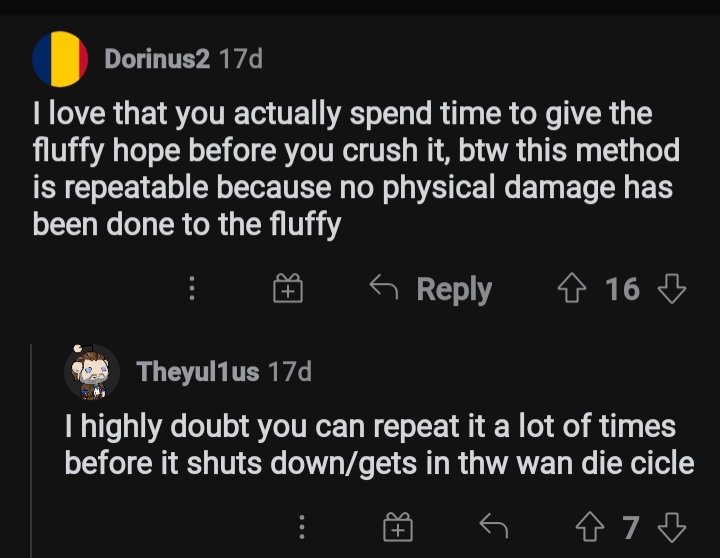Downvote Theyul1us's reply
Image resolution: width=720 pixels, height=558 pixels.
(x=672, y=527)
